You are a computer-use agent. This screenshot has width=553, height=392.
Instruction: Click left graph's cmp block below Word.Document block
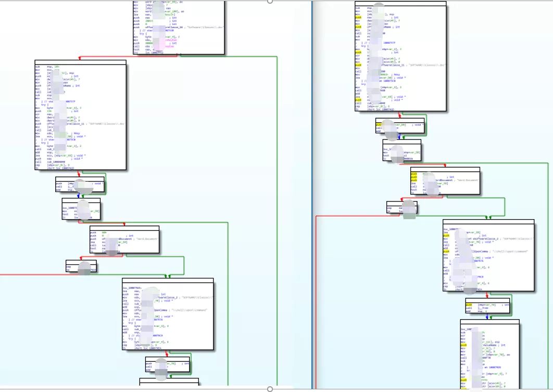[x=81, y=266]
